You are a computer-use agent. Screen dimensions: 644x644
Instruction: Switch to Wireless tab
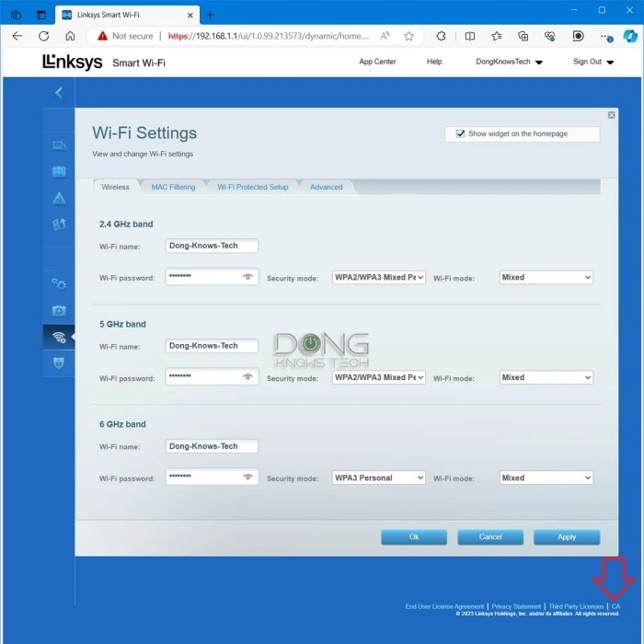pyautogui.click(x=115, y=187)
